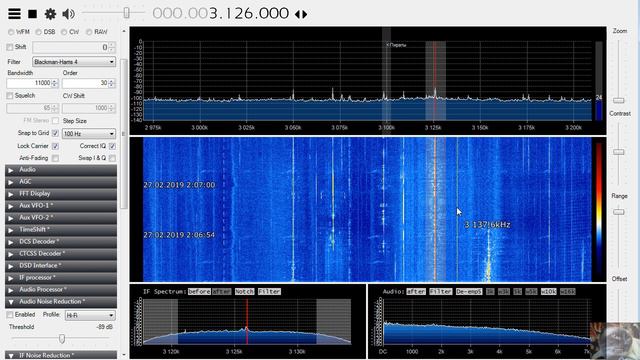The width and height of the screenshot is (640, 360).
Task: Select the CW demodulation mode
Action: (64, 32)
